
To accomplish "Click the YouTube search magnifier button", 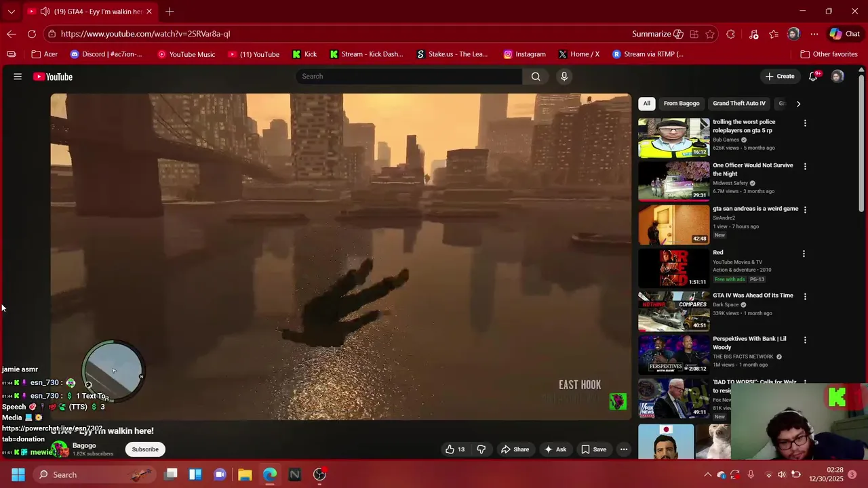I will click(536, 77).
